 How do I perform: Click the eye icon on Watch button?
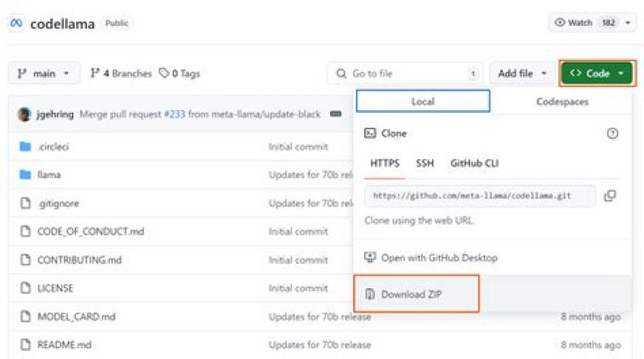pyautogui.click(x=560, y=22)
